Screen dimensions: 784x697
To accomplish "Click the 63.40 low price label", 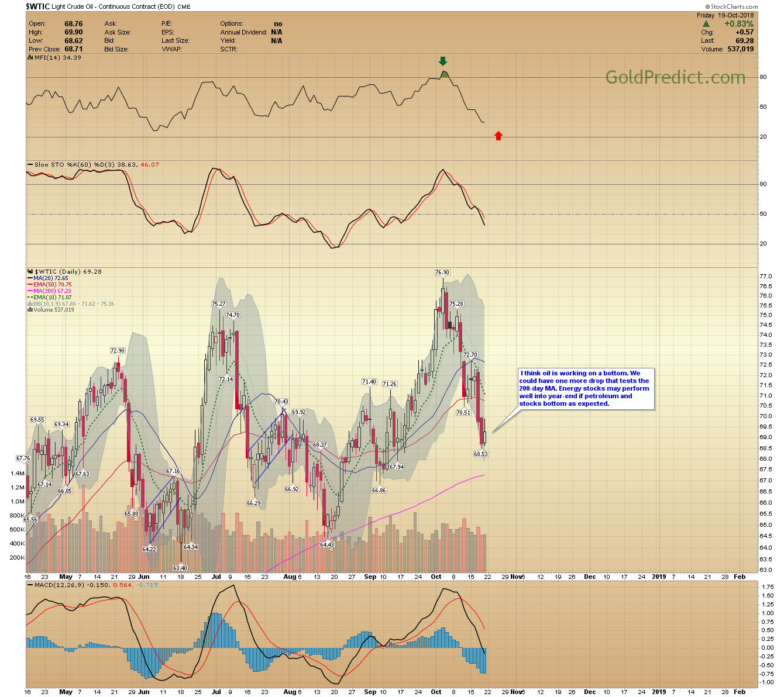I will pyautogui.click(x=180, y=568).
